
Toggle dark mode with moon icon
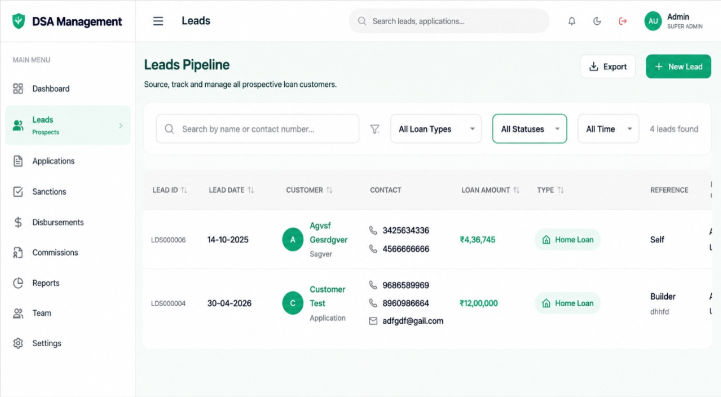[597, 21]
